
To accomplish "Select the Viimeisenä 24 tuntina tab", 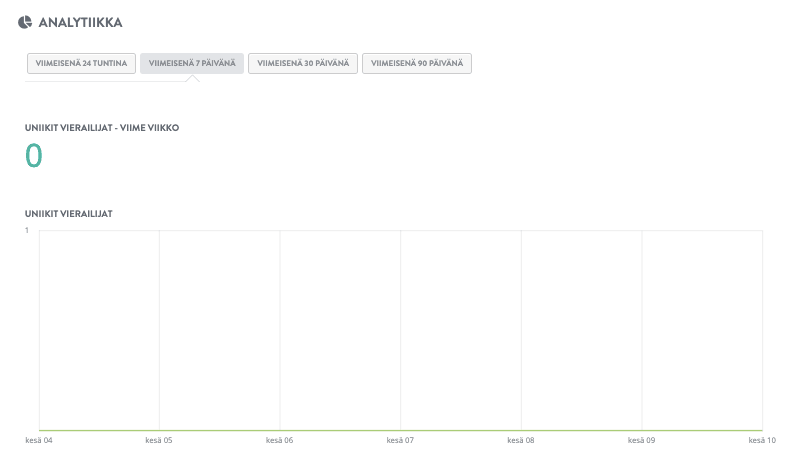I will [x=81, y=63].
